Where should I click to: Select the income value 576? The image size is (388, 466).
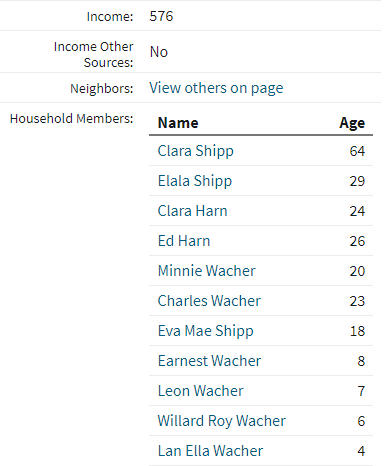[x=161, y=16]
